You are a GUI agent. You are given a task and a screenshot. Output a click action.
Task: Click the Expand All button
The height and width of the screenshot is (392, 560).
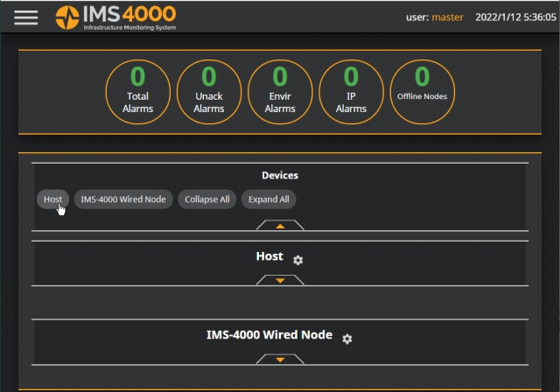coord(269,199)
